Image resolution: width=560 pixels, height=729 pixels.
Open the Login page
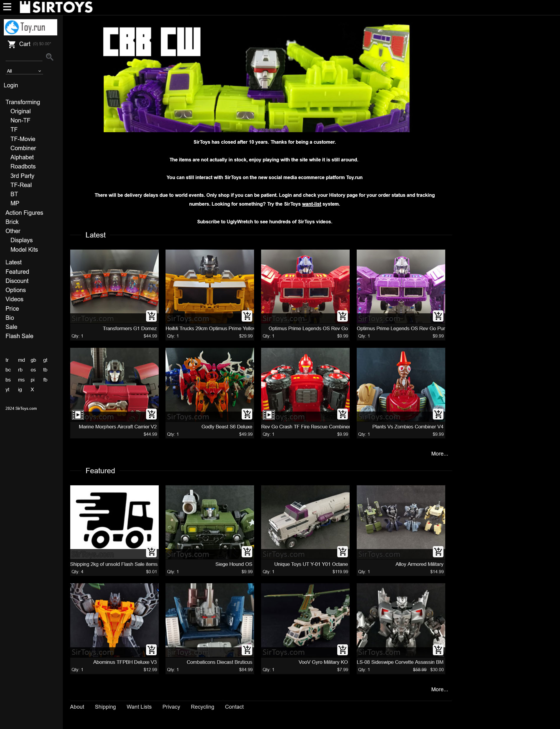coord(11,85)
